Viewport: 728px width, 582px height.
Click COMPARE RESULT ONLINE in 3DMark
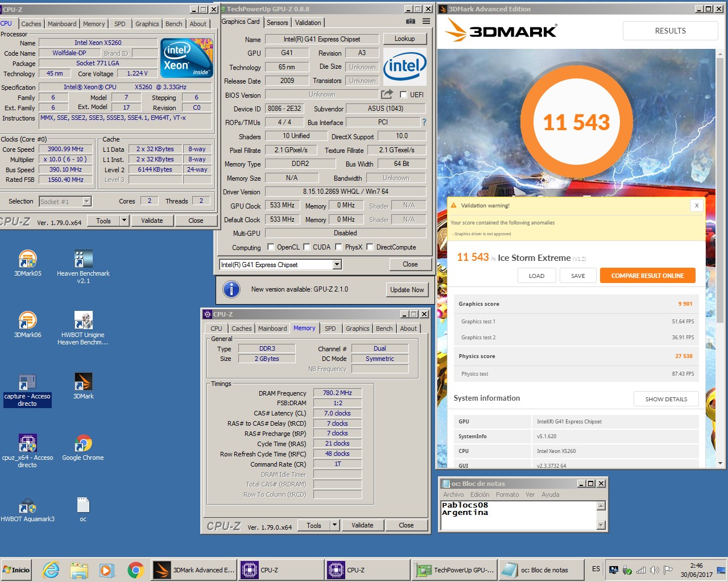click(647, 276)
